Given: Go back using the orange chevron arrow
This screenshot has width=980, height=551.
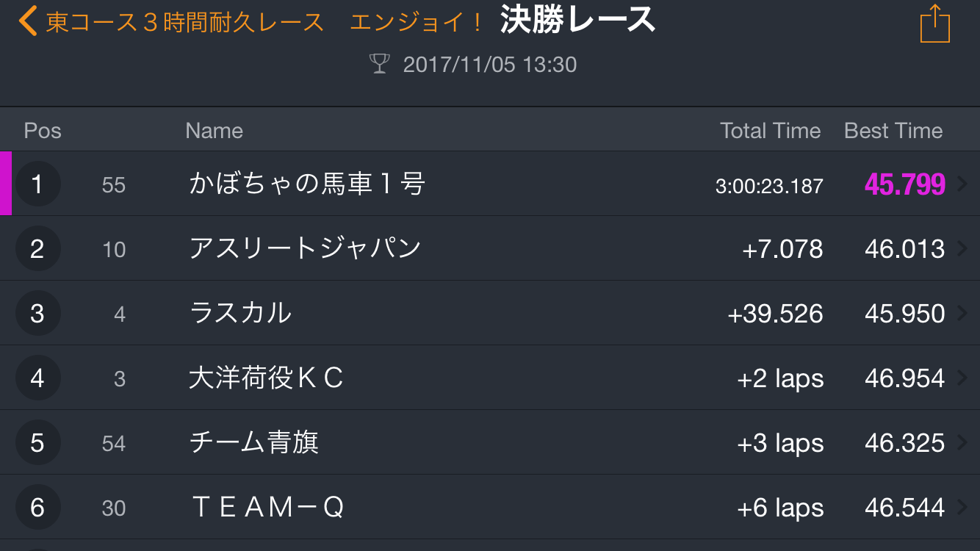Looking at the screenshot, I should (x=28, y=22).
